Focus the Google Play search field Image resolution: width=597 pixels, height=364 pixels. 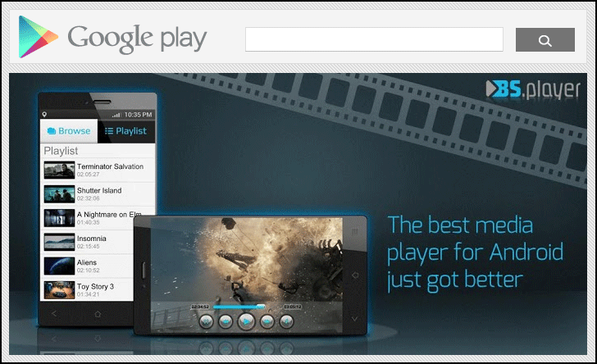click(x=374, y=39)
